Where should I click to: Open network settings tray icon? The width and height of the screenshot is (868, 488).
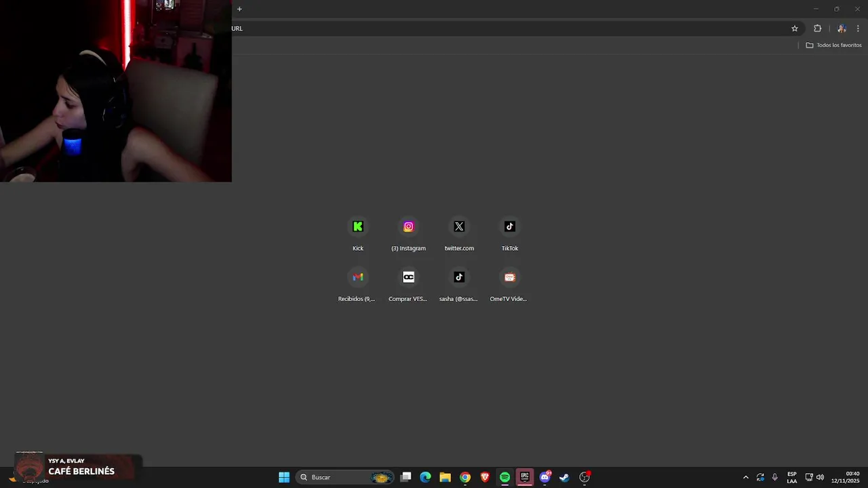click(809, 477)
